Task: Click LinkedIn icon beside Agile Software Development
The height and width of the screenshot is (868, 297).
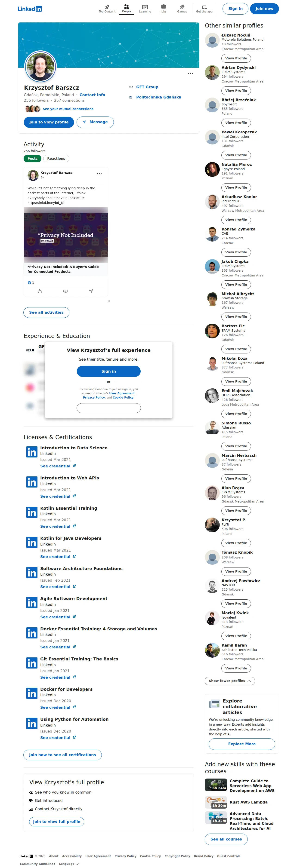Action: tap(32, 603)
